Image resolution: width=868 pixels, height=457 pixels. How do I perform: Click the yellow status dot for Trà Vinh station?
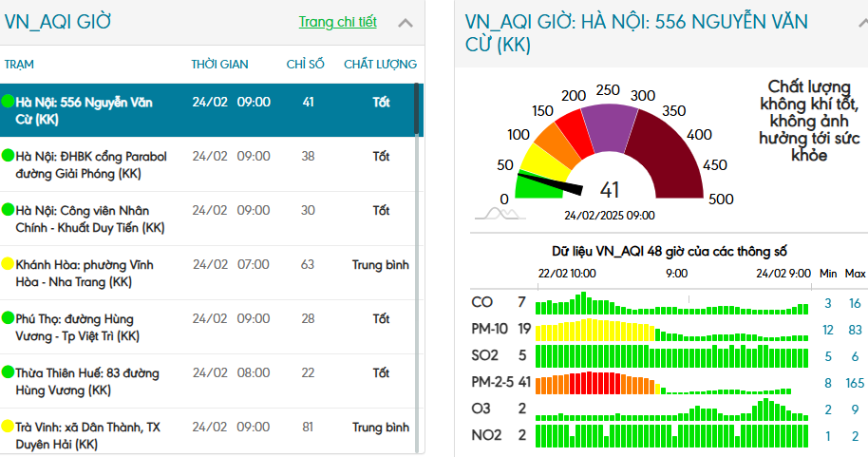(x=8, y=427)
